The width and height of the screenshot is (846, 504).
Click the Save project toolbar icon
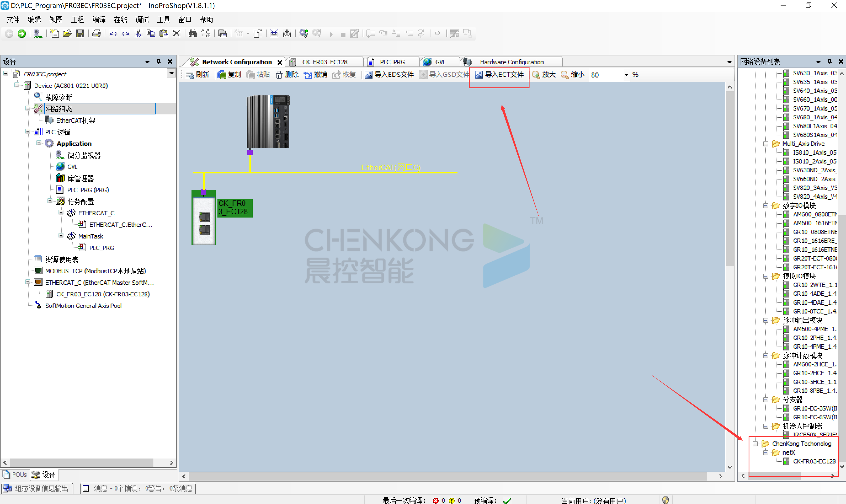[x=80, y=33]
